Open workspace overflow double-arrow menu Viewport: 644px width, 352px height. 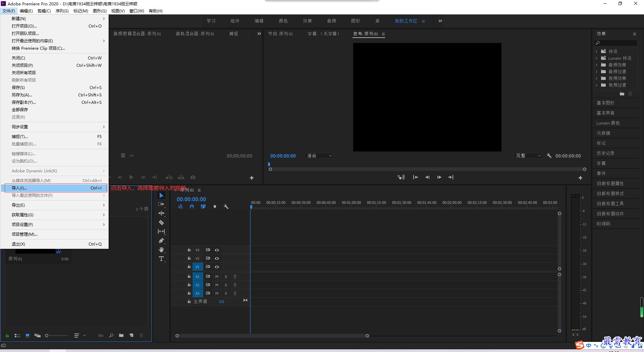click(440, 21)
